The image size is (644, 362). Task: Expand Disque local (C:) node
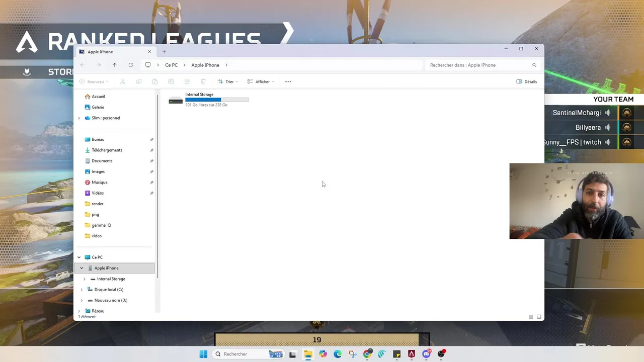tap(82, 290)
